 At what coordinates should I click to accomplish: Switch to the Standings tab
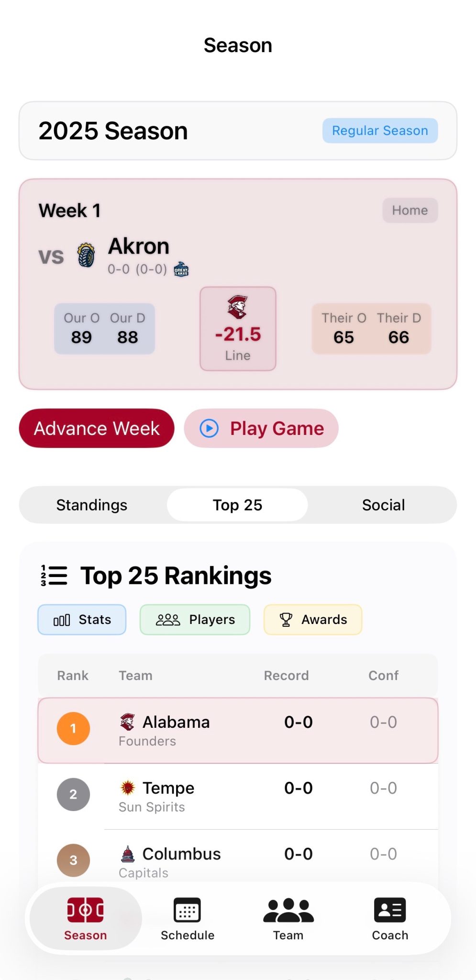(92, 505)
